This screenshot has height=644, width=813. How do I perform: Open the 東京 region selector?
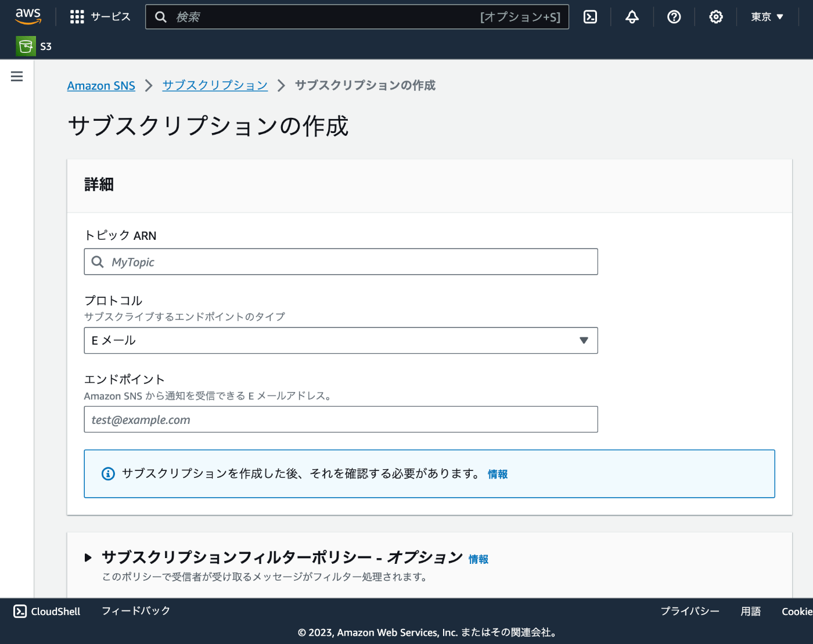tap(767, 17)
